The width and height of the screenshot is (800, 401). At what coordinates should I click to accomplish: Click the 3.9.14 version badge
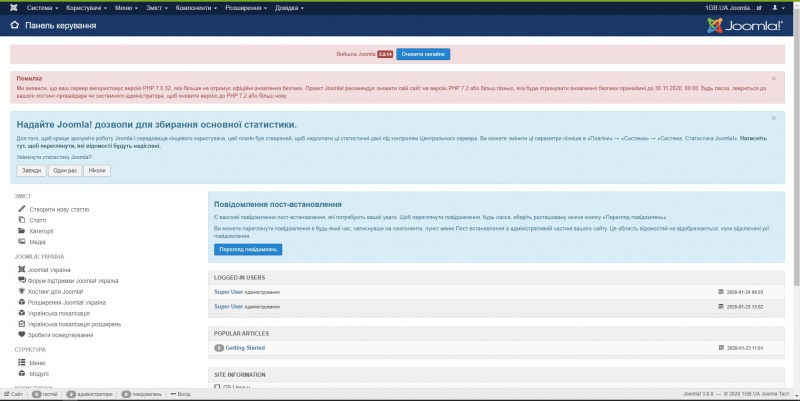[385, 54]
